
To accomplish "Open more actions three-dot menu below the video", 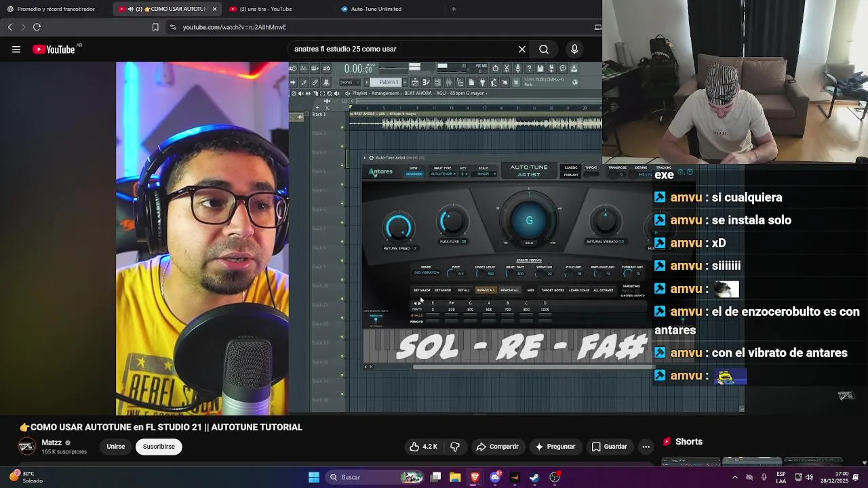I will click(646, 447).
